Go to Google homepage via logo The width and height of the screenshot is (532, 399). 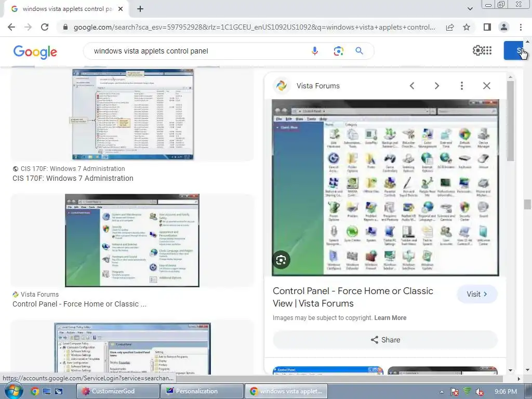click(x=35, y=51)
